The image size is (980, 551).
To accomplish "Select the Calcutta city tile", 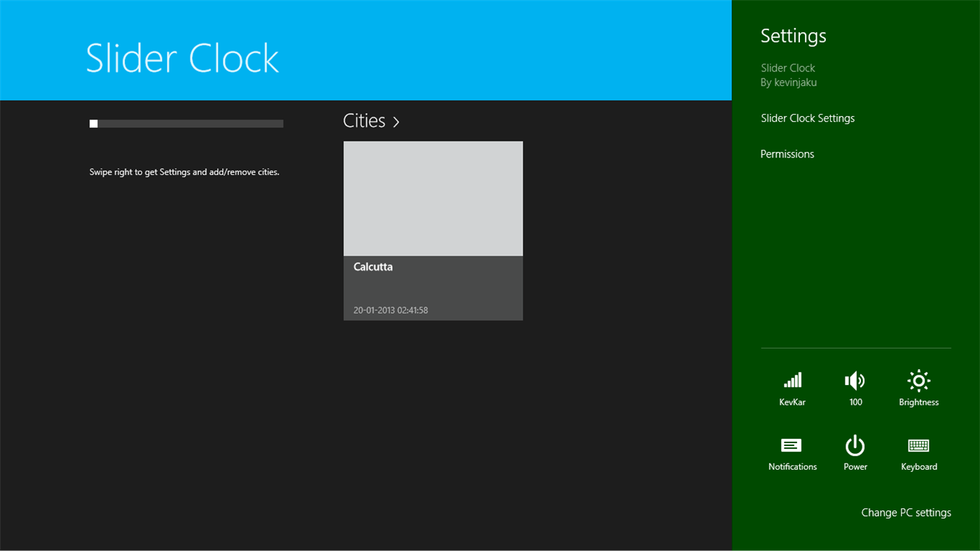I will [432, 230].
